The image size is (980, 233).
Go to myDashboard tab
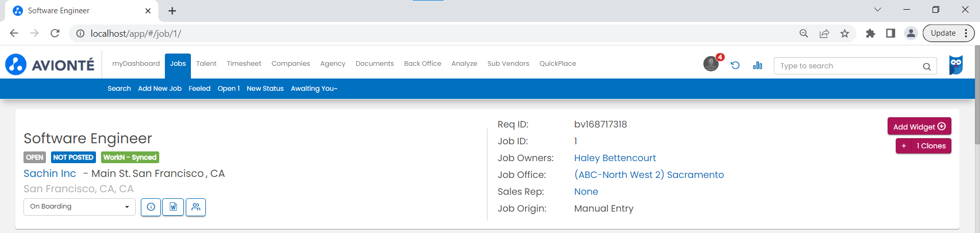coord(136,64)
